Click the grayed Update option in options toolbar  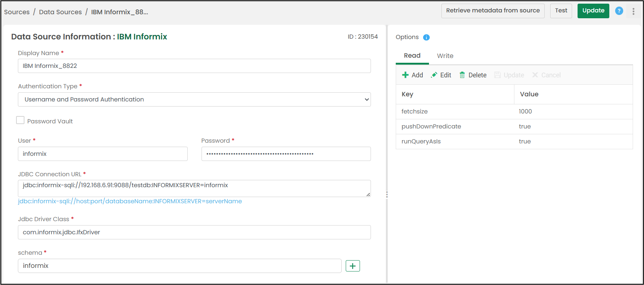(509, 75)
